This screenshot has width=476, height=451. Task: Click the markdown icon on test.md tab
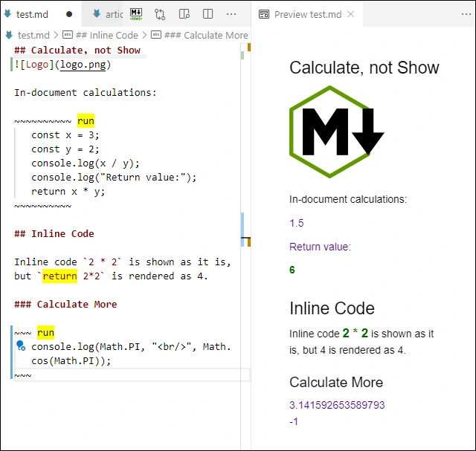pos(7,13)
